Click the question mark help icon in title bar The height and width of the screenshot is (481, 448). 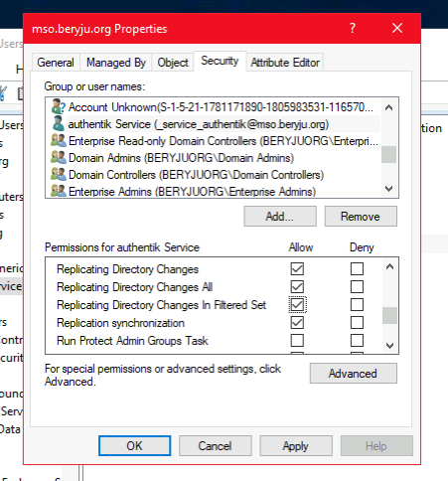point(353,28)
